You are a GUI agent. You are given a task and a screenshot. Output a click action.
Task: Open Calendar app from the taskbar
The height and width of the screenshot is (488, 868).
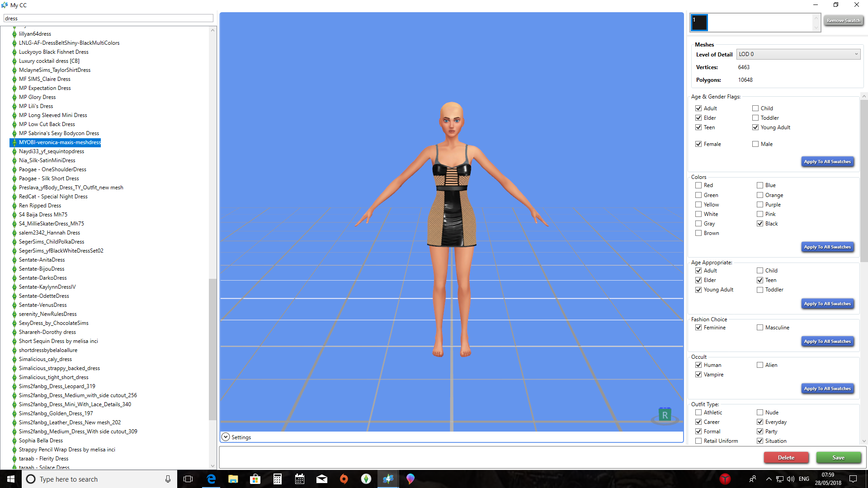pyautogui.click(x=300, y=479)
